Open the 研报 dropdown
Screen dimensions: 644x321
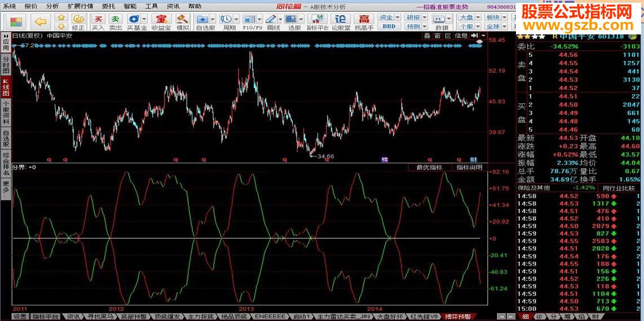coord(416,17)
